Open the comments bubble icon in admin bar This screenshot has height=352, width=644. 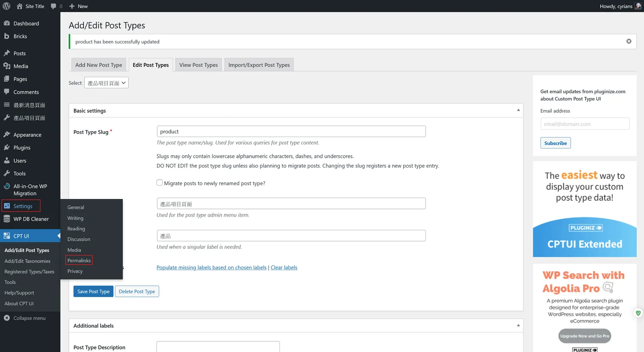tap(54, 6)
